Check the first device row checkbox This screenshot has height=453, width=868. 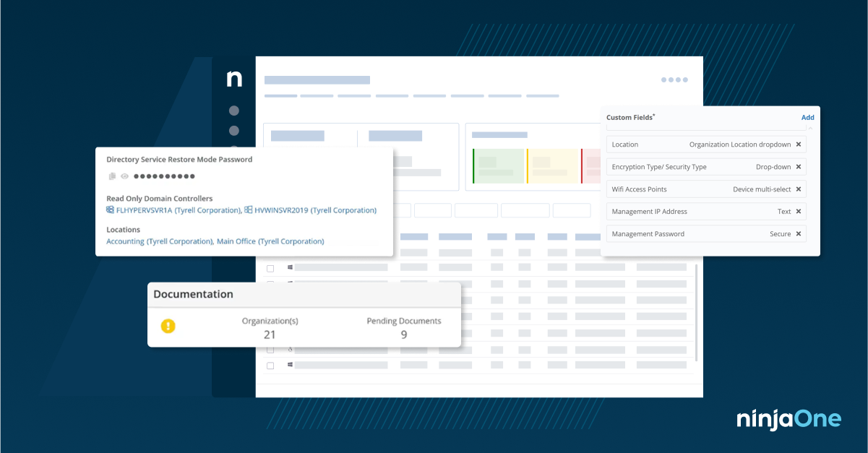pyautogui.click(x=270, y=267)
